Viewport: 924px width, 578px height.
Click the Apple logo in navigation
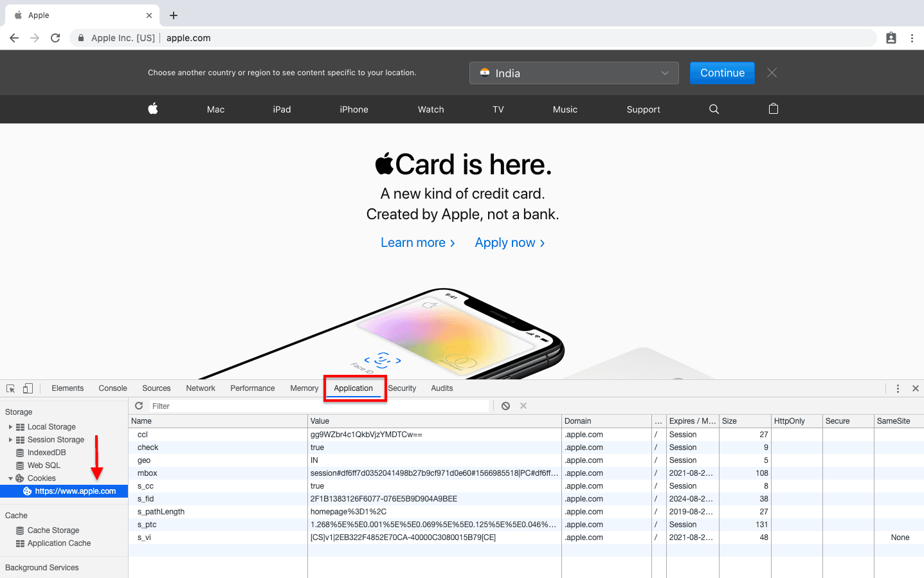(x=153, y=109)
